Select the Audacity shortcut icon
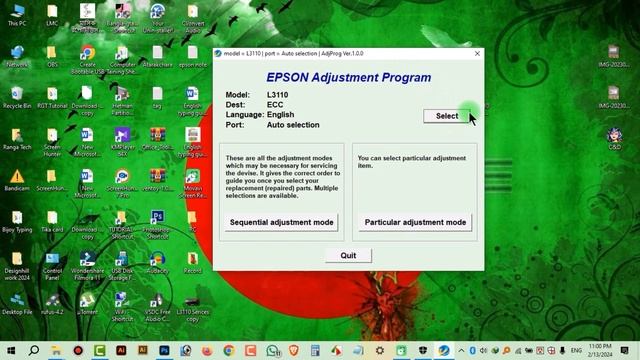The width and height of the screenshot is (640, 360). tap(157, 262)
